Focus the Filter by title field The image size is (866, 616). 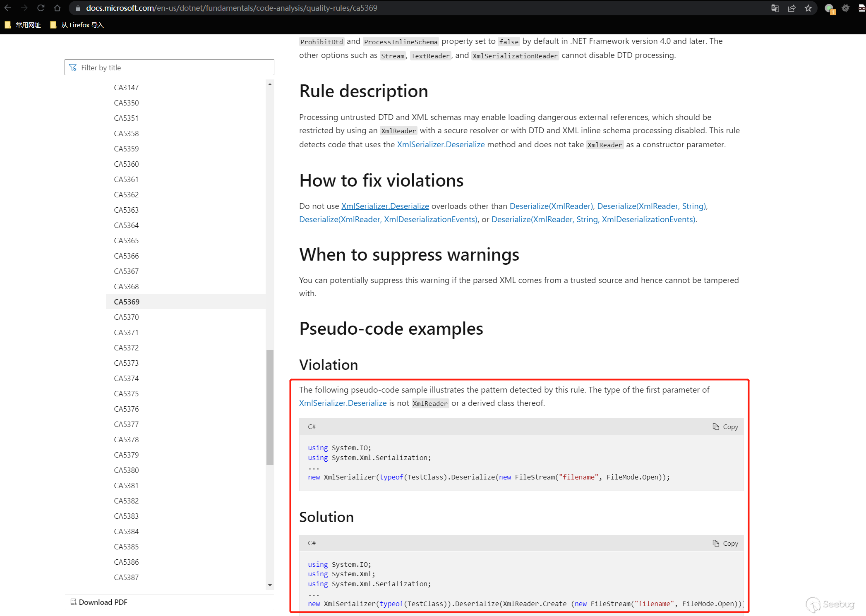click(169, 67)
